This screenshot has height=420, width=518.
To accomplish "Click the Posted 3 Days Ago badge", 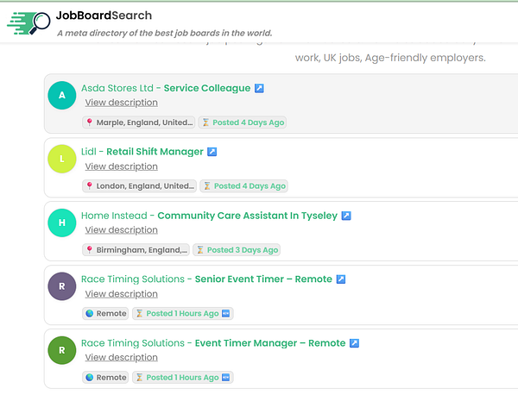I will tap(237, 250).
